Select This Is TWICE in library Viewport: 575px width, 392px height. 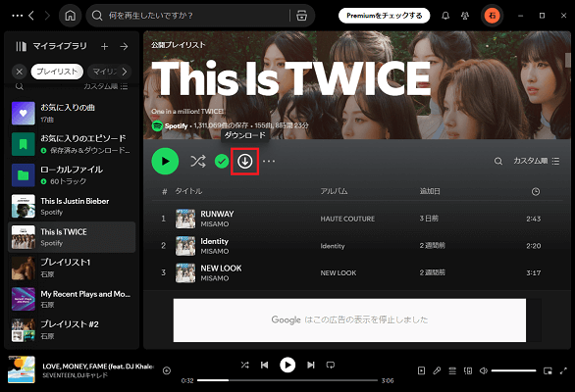(72, 237)
